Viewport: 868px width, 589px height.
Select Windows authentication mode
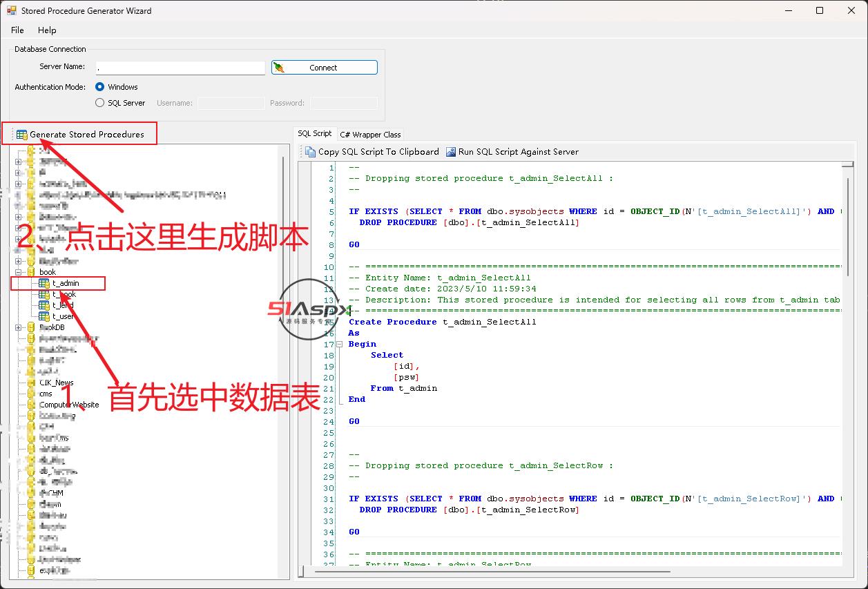100,87
